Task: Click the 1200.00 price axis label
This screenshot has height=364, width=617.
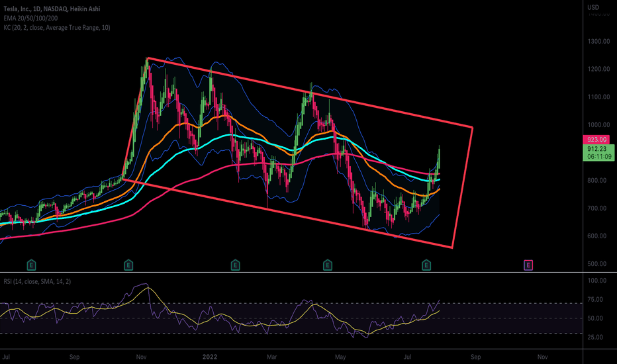Action: click(x=598, y=69)
